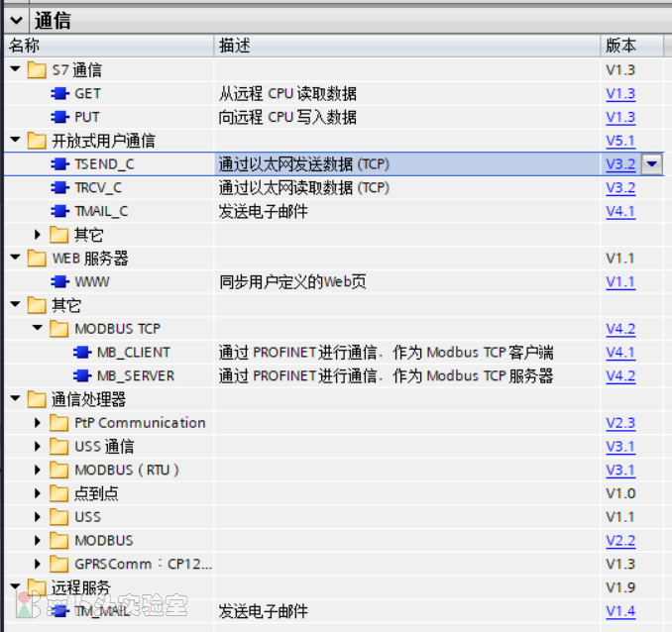Expand the MODBUS (RTU) folder
The image size is (672, 632).
38,470
